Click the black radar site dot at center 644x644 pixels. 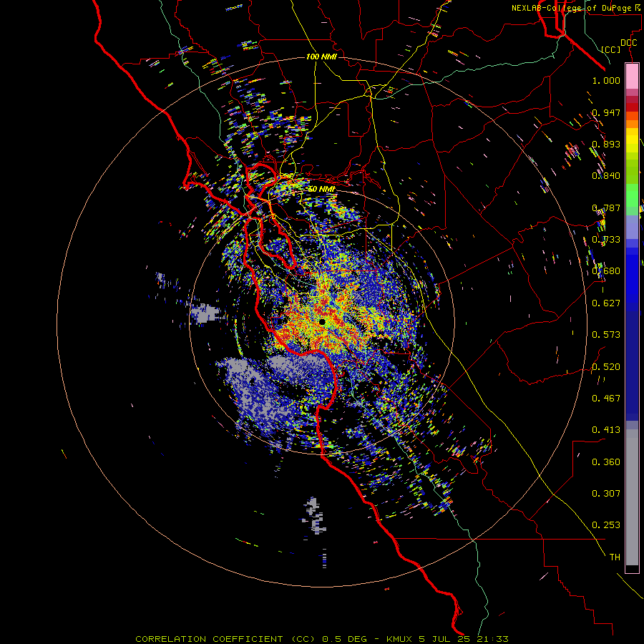323,322
